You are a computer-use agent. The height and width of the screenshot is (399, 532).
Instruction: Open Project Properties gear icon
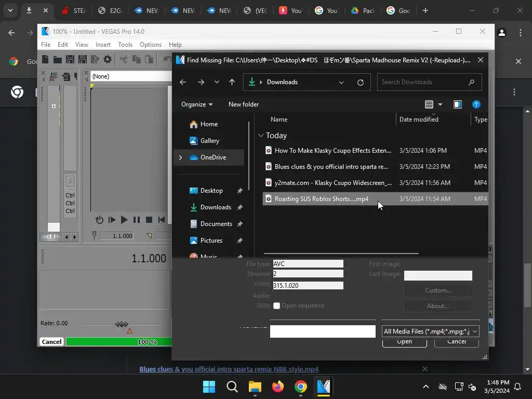tap(108, 59)
